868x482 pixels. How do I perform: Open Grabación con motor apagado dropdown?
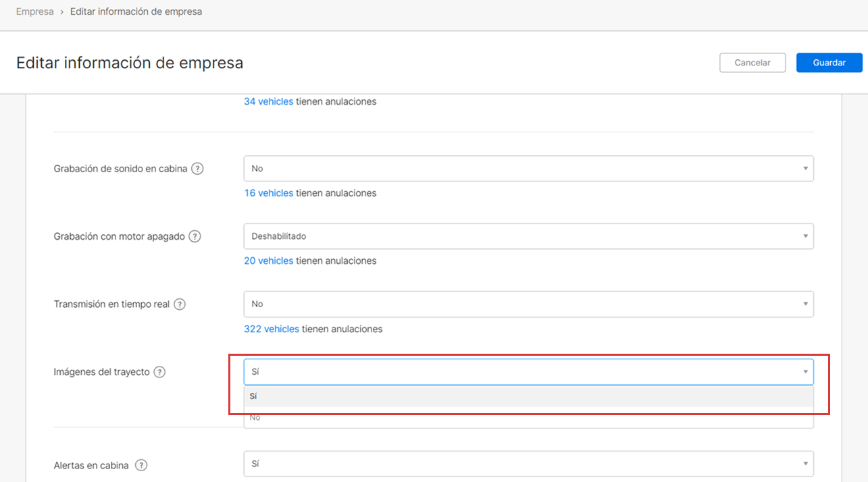point(528,236)
